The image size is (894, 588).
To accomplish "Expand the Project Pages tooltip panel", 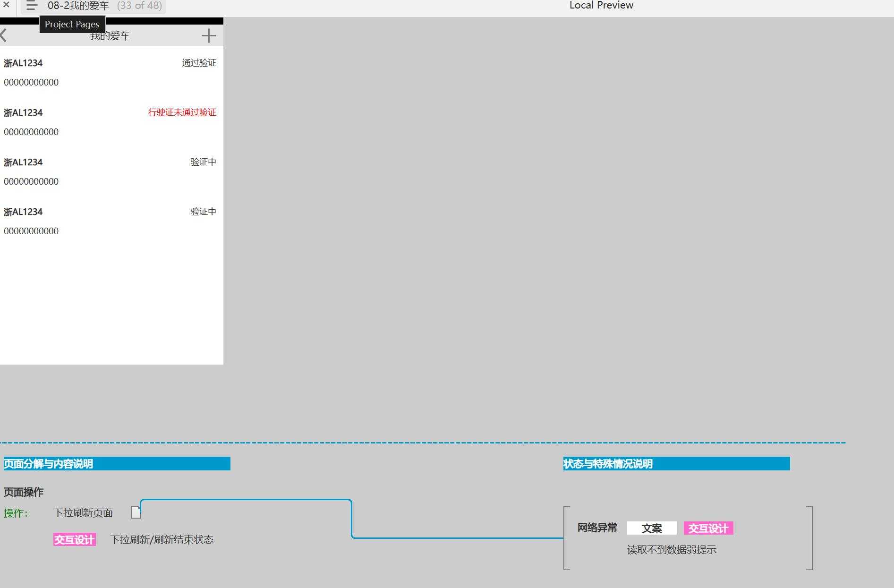I will coord(72,24).
